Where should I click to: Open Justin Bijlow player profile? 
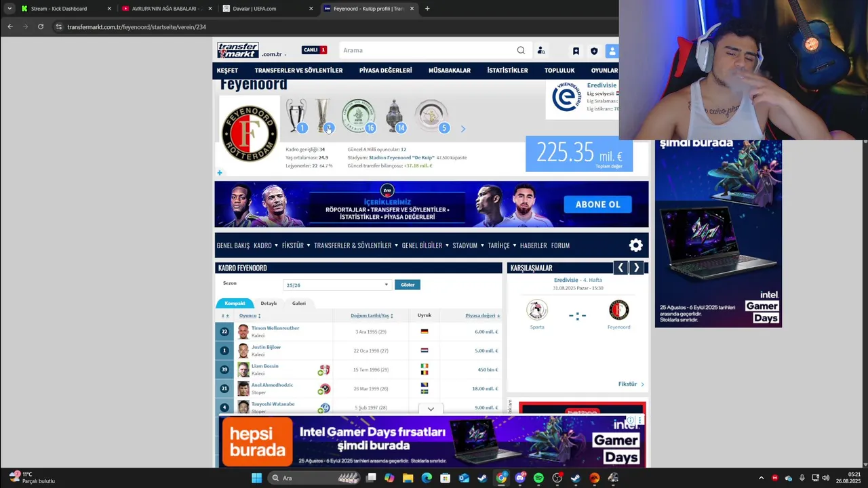coord(266,347)
